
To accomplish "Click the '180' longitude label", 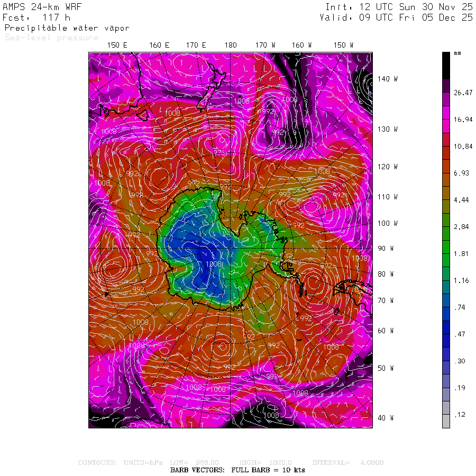I will [231, 45].
